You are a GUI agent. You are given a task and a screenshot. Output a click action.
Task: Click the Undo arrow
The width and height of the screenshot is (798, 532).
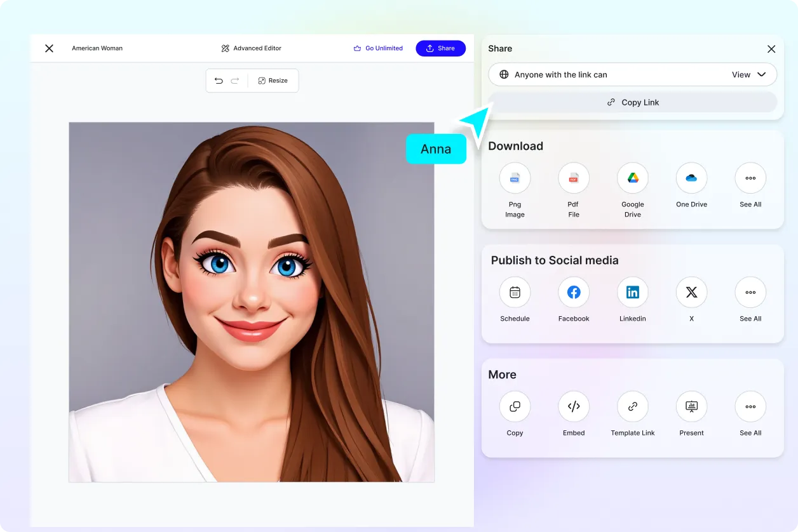pyautogui.click(x=219, y=80)
